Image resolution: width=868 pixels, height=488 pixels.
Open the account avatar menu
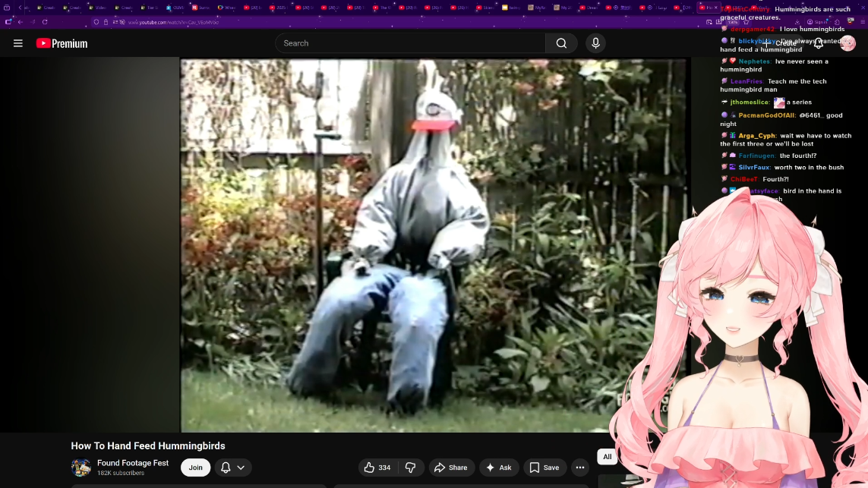pos(847,43)
